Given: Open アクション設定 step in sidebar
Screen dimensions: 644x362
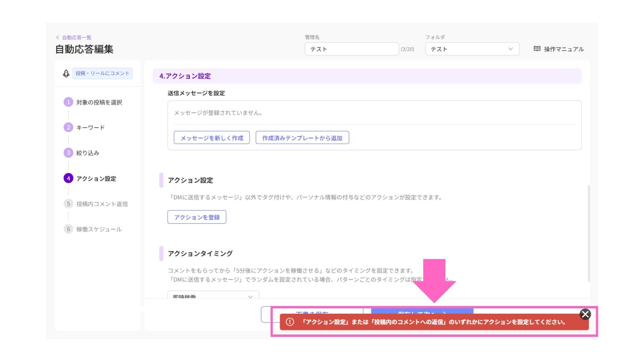Looking at the screenshot, I should tap(96, 179).
